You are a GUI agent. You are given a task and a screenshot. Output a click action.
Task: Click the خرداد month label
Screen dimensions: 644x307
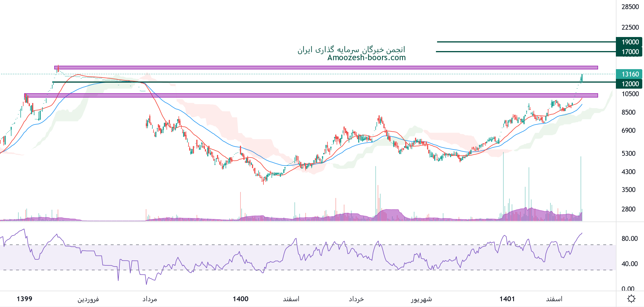point(356,299)
